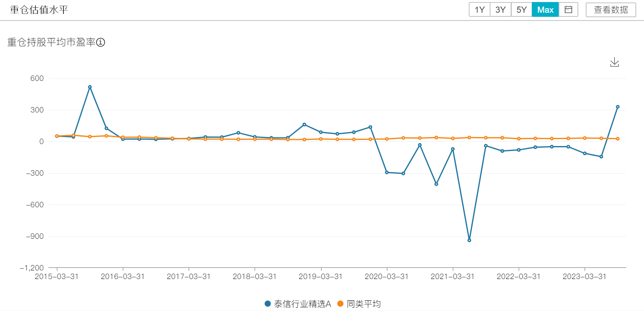Viewport: 644px width, 311px height.
Task: Download the chart image
Action: click(x=614, y=62)
